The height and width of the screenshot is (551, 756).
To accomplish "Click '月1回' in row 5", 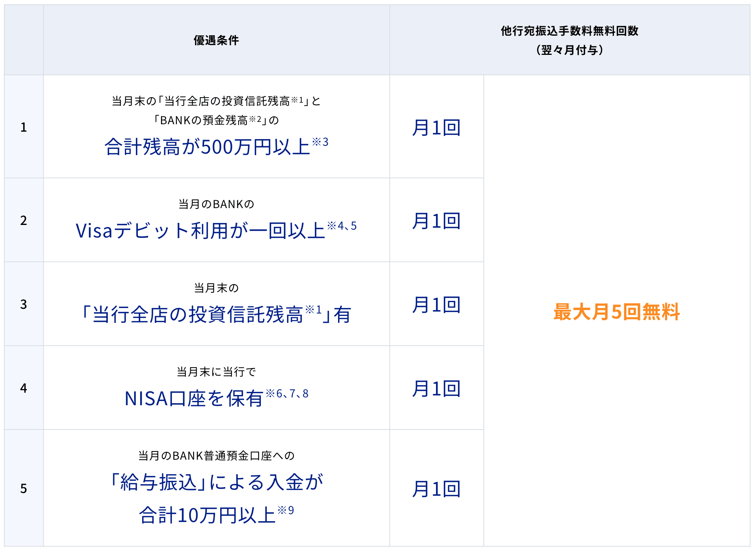I will [x=436, y=489].
